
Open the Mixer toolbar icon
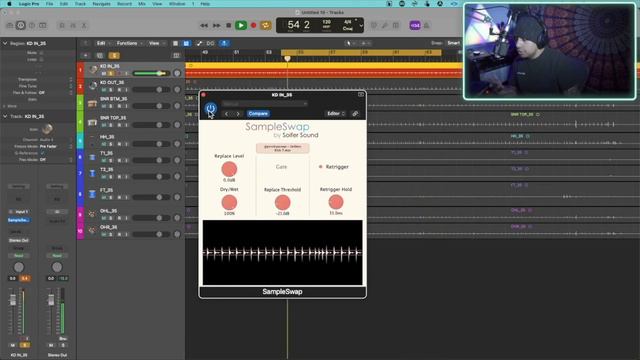coord(73,25)
